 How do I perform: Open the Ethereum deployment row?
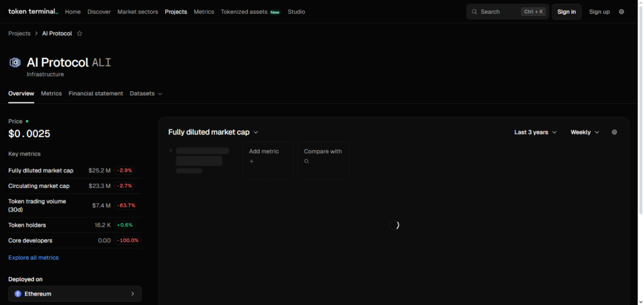point(75,294)
